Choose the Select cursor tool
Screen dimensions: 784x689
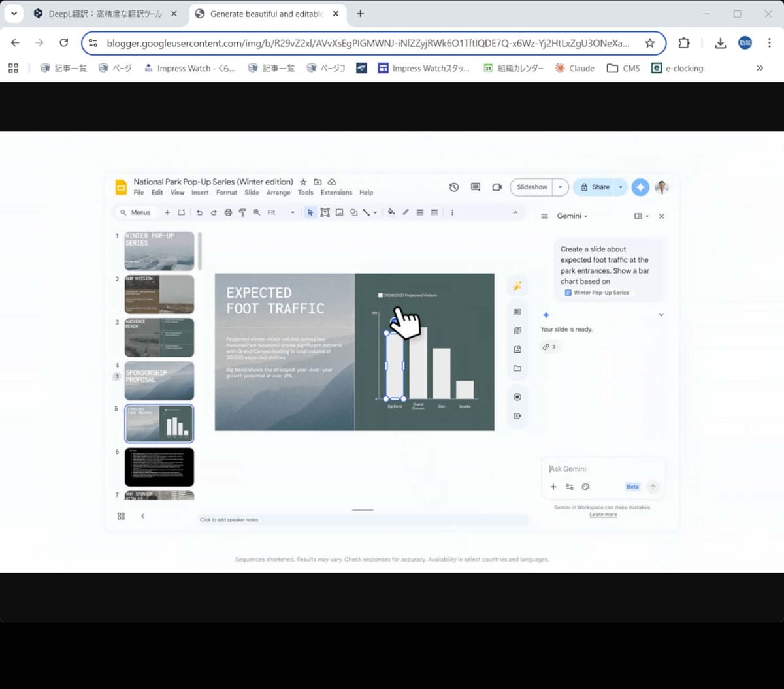tap(310, 212)
